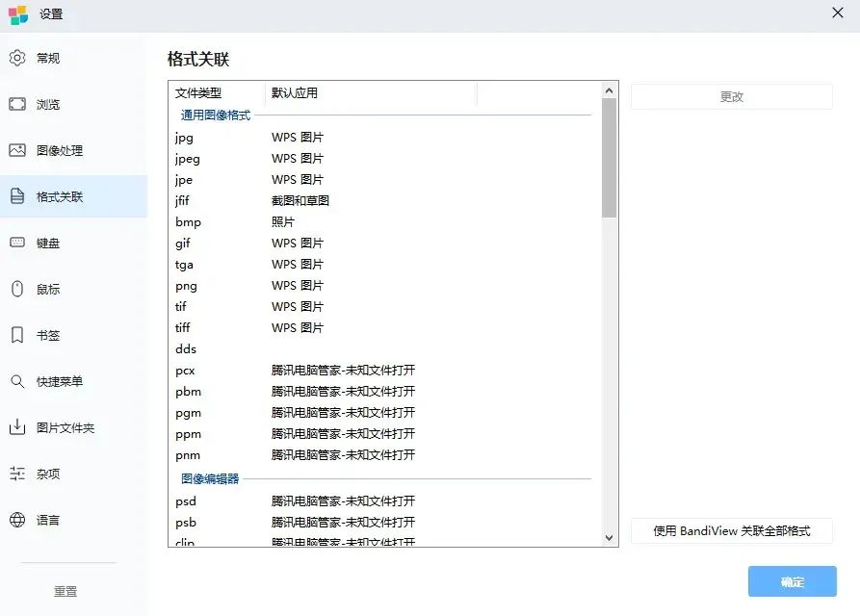Click the 语言 globe icon
The width and height of the screenshot is (860, 616).
17,520
